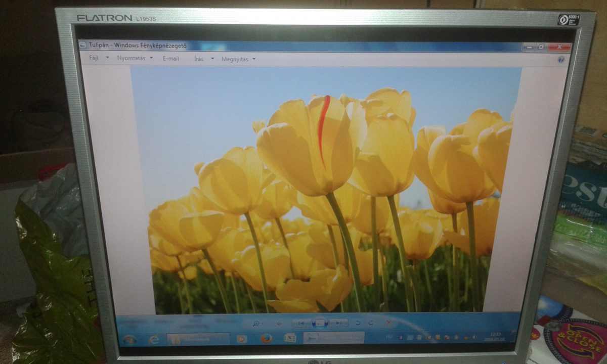Expand the Fájl dropdown arrow
This screenshot has height=364, width=607.
pyautogui.click(x=107, y=58)
